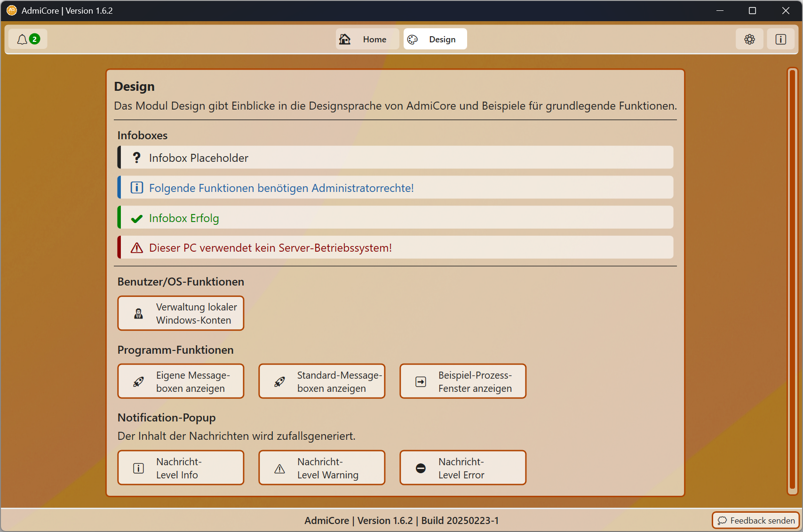Click the info icon on Nachricht-Level Info
The width and height of the screenshot is (803, 532).
(138, 468)
